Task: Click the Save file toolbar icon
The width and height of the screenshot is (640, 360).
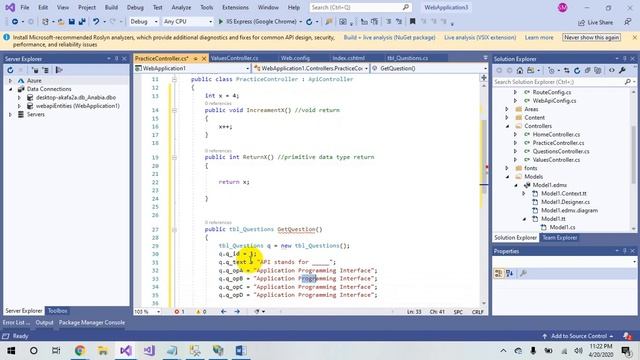Action: point(71,22)
